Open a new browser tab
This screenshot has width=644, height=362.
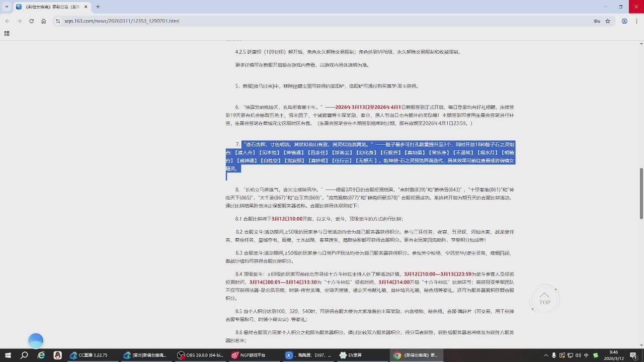point(98,7)
